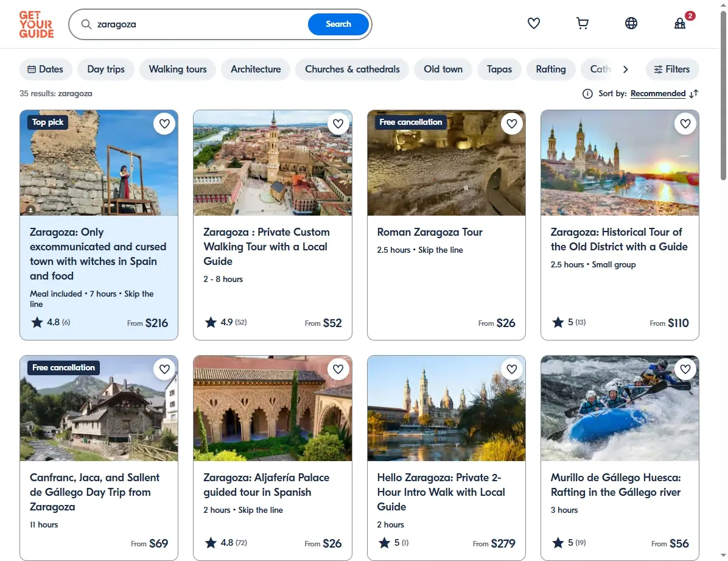Select the Churches & cathedrals filter chip
728x561 pixels.
[352, 69]
